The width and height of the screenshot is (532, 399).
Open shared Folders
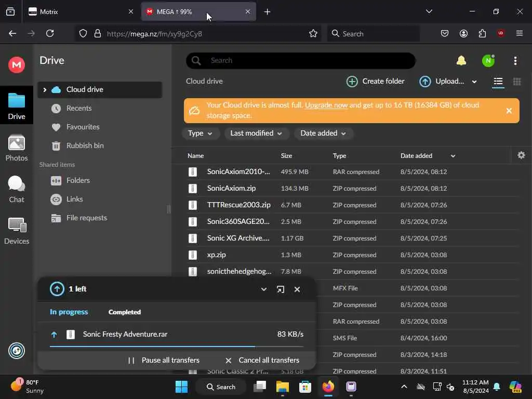pyautogui.click(x=78, y=180)
